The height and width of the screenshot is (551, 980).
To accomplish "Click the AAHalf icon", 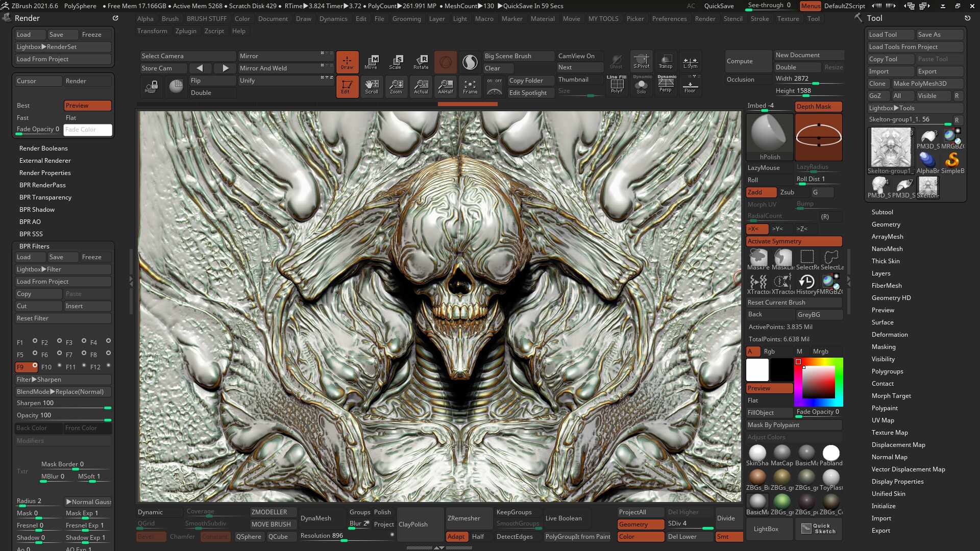I will [446, 87].
